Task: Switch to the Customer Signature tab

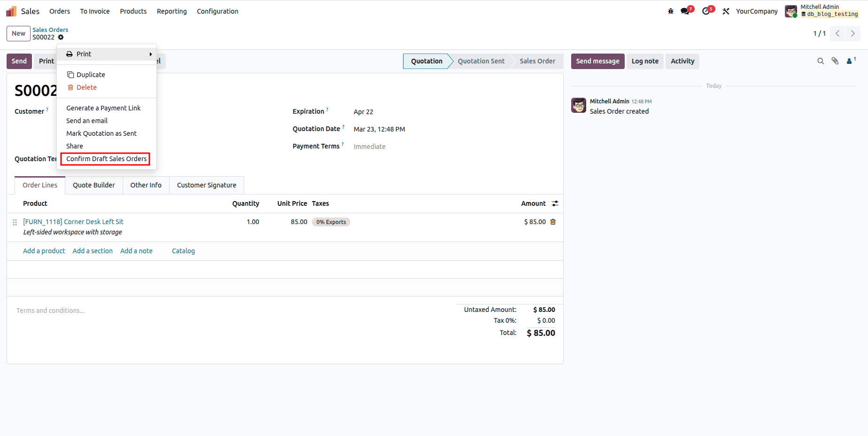Action: tap(206, 185)
